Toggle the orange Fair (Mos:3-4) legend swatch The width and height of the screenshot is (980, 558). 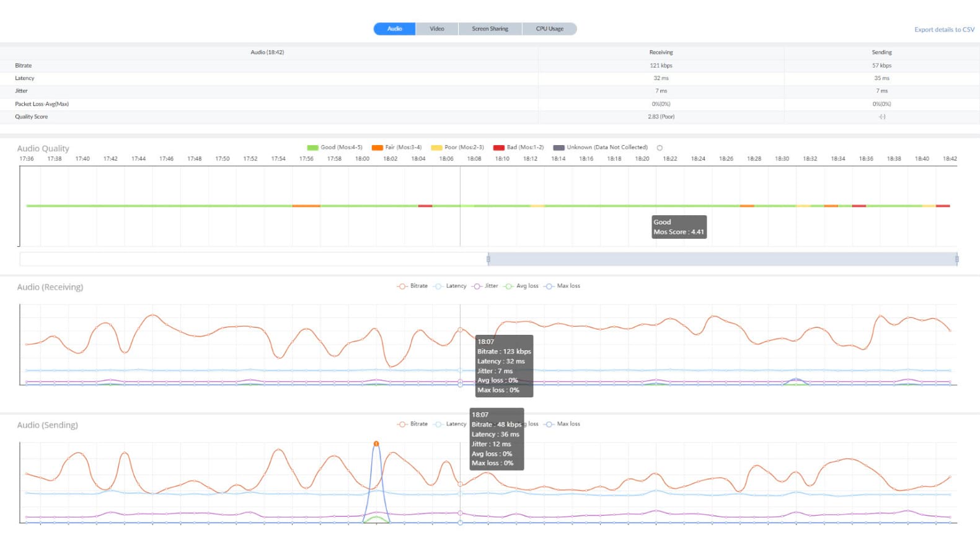377,148
